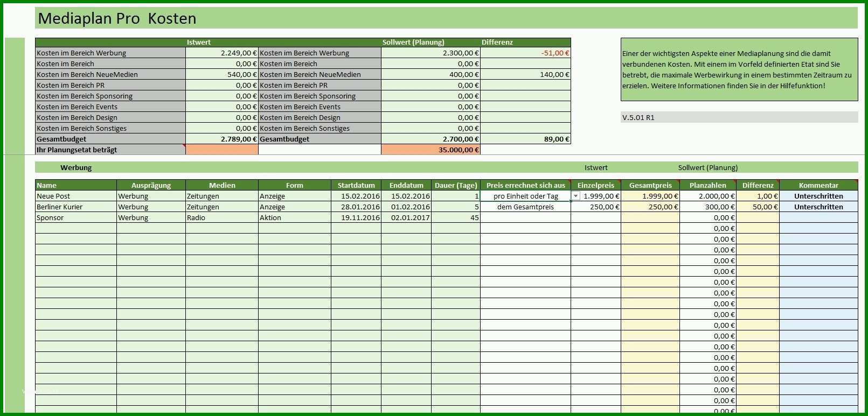Image resolution: width=868 pixels, height=416 pixels.
Task: Click the 'Planzahlen' column header
Action: (708, 185)
